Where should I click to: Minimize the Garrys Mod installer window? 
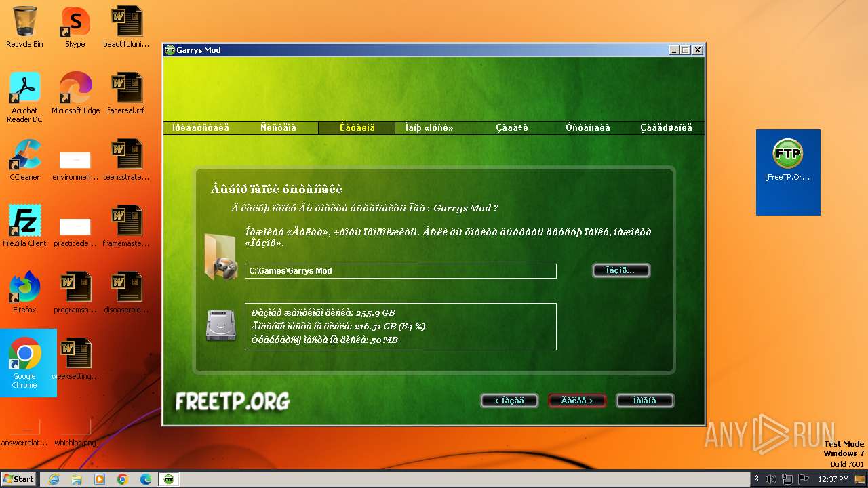coord(674,50)
